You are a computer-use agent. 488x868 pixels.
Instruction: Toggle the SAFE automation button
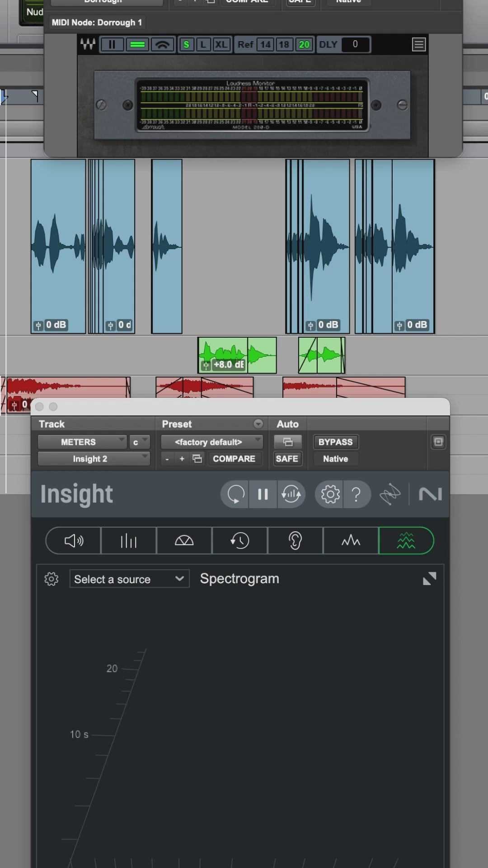point(287,459)
